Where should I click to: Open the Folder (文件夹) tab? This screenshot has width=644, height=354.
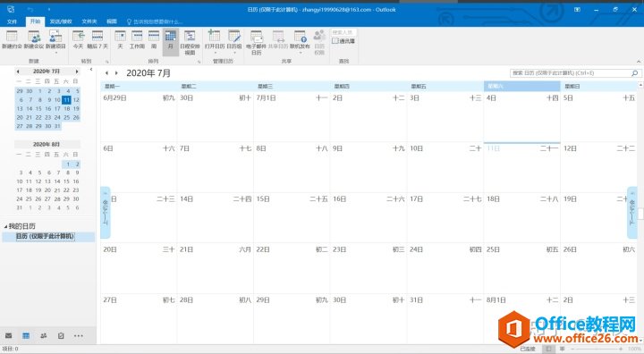89,21
